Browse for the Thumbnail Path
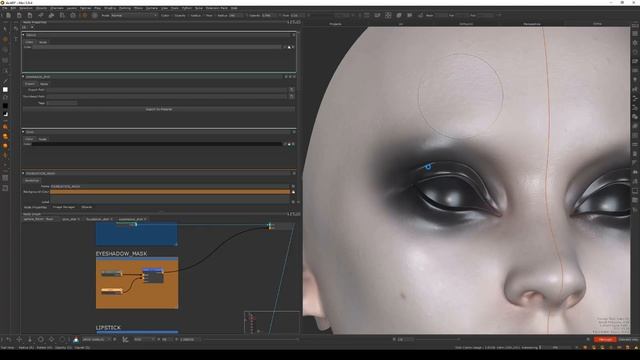 (x=291, y=96)
